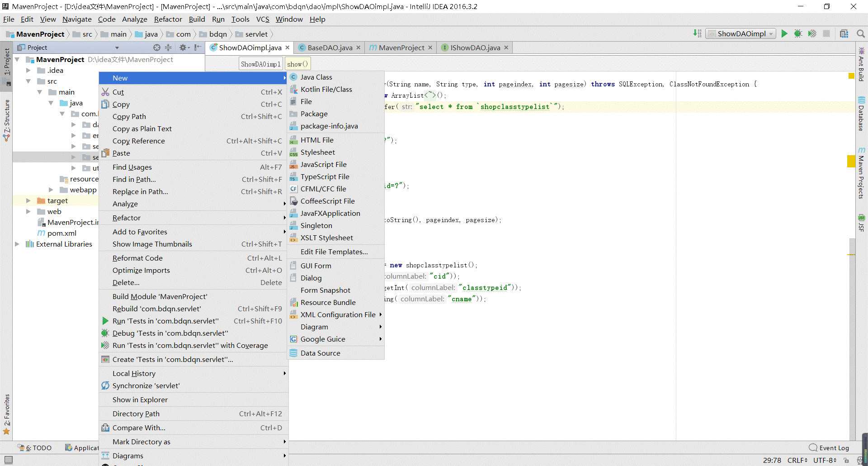Open Favorites tool window
This screenshot has height=466, width=868.
click(x=7, y=414)
